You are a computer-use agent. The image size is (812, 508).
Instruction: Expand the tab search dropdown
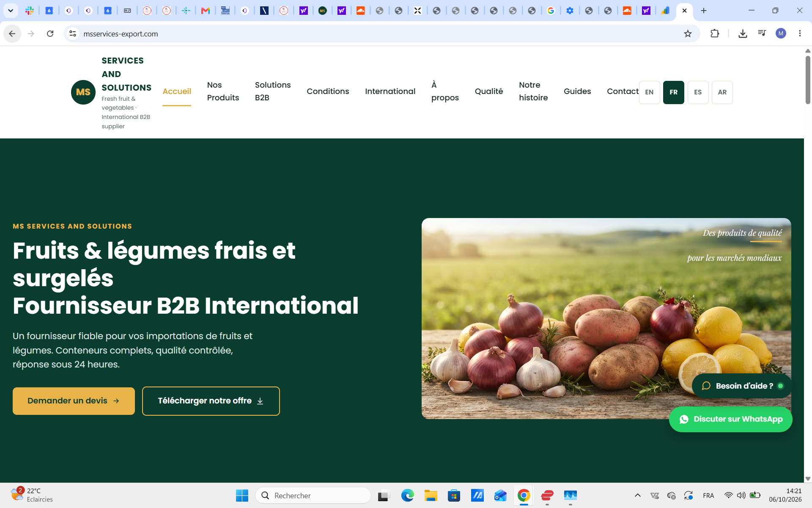[11, 11]
